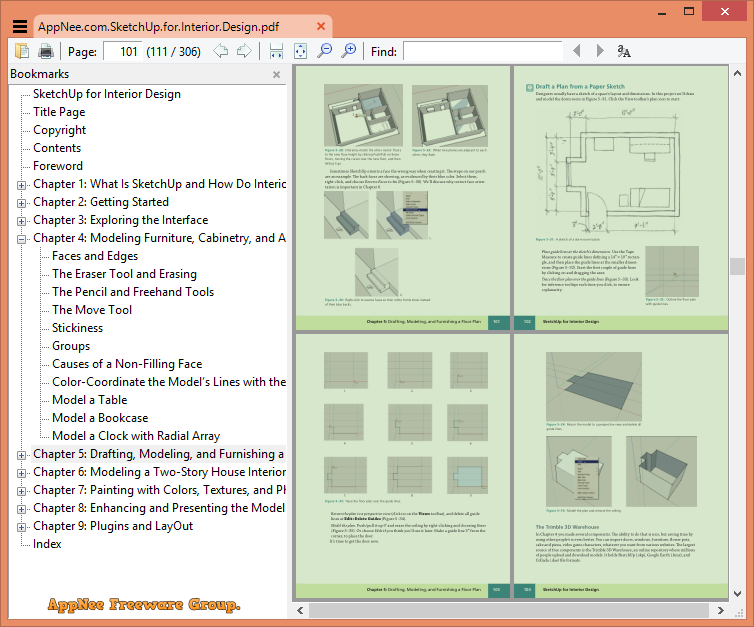Select Chapter 5: Drafting, Modeling bookmark
This screenshot has width=754, height=627.
[x=159, y=454]
